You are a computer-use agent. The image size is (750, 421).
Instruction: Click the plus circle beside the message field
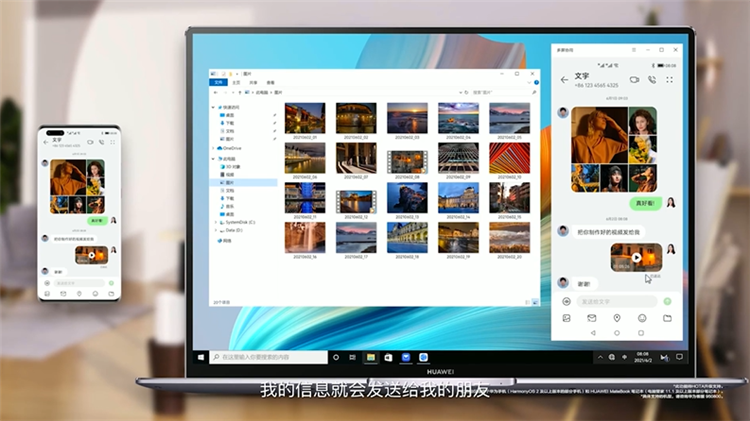(566, 301)
